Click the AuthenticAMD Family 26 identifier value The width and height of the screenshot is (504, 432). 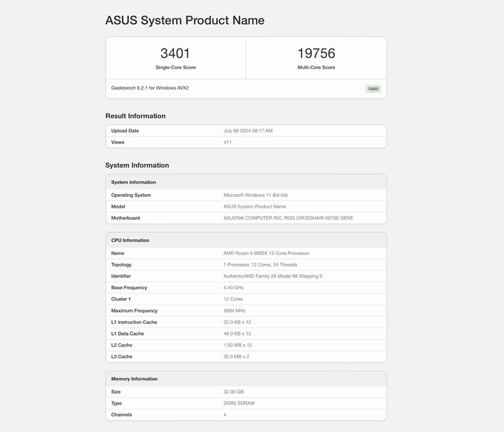tap(272, 276)
